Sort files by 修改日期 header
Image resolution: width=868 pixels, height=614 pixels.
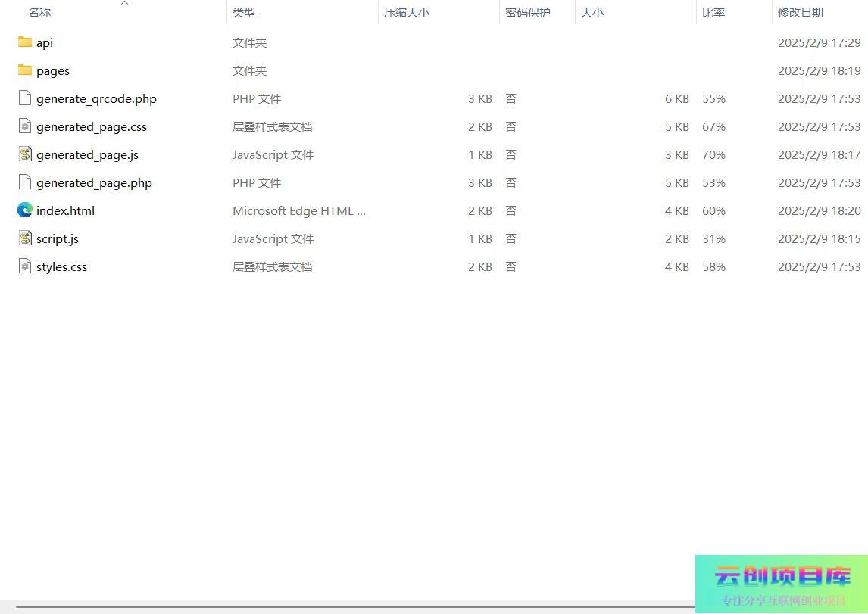click(x=801, y=13)
